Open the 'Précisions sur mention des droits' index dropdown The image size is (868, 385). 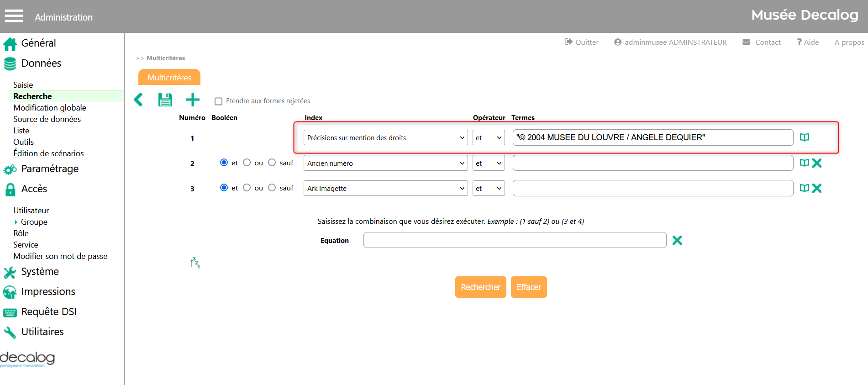[x=385, y=138]
